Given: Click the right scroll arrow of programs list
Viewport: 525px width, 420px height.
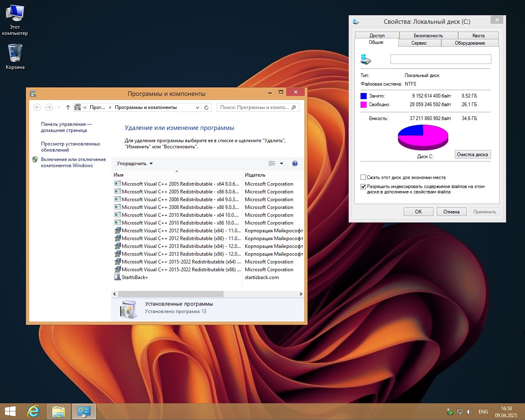Looking at the screenshot, I should [301, 294].
